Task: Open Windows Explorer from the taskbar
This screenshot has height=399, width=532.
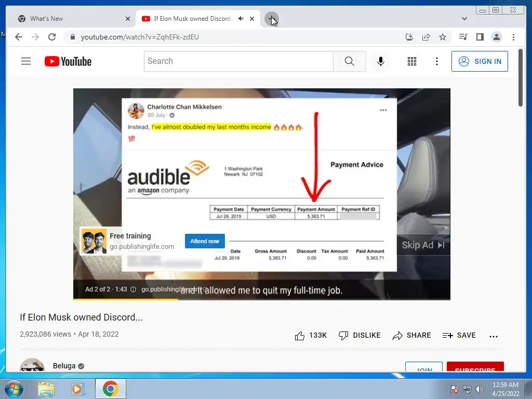Action: (x=46, y=389)
